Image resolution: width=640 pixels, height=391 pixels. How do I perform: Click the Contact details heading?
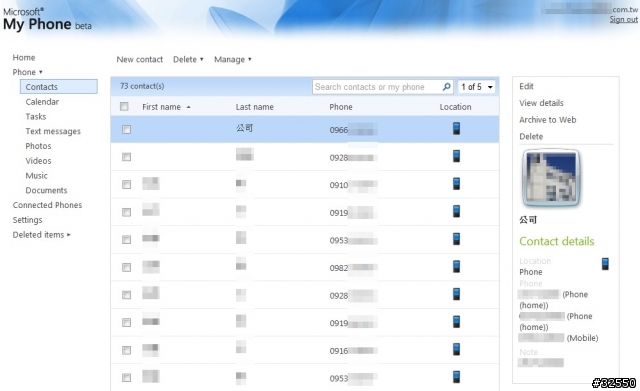click(x=556, y=241)
